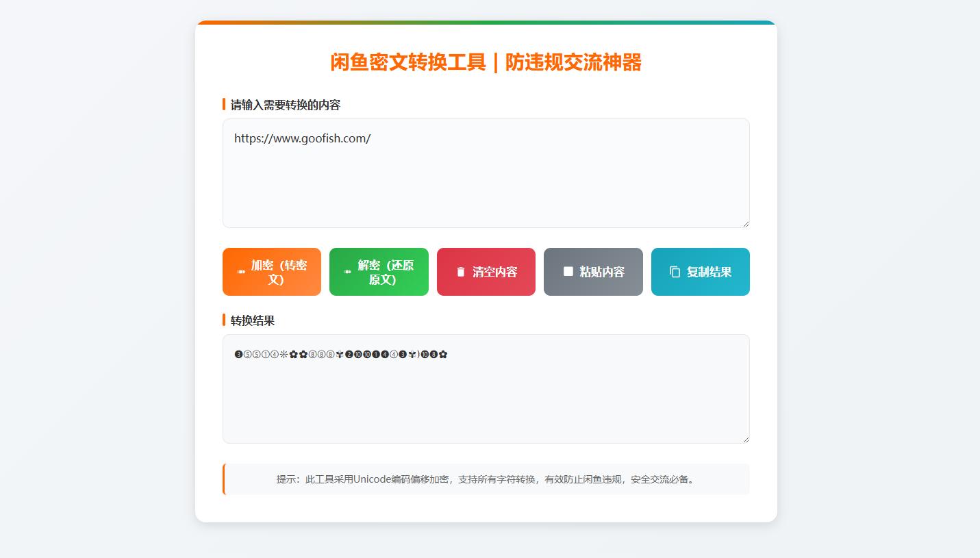Click the trash icon on 清空内容
This screenshot has height=558, width=980.
click(x=461, y=272)
